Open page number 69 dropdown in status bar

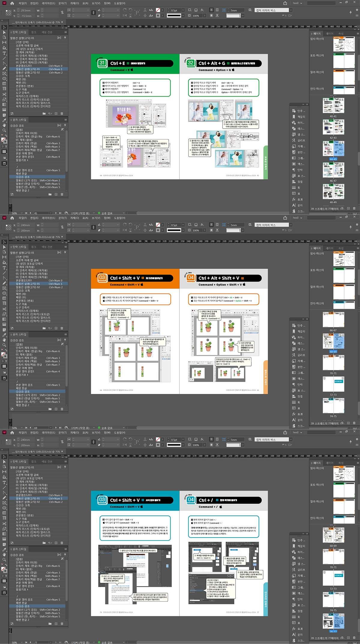[50, 428]
